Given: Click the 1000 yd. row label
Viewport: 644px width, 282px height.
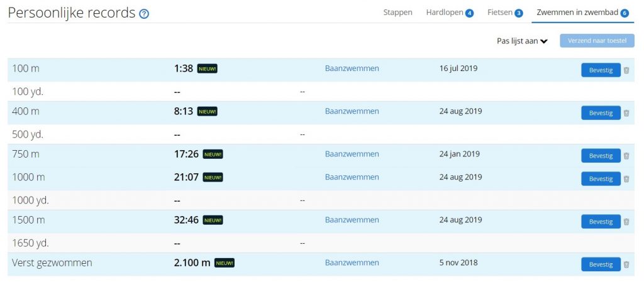Looking at the screenshot, I should (x=30, y=200).
